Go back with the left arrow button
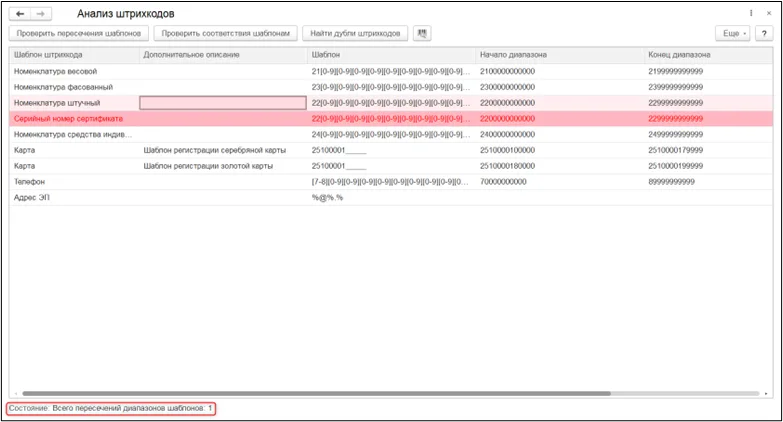 pyautogui.click(x=20, y=14)
